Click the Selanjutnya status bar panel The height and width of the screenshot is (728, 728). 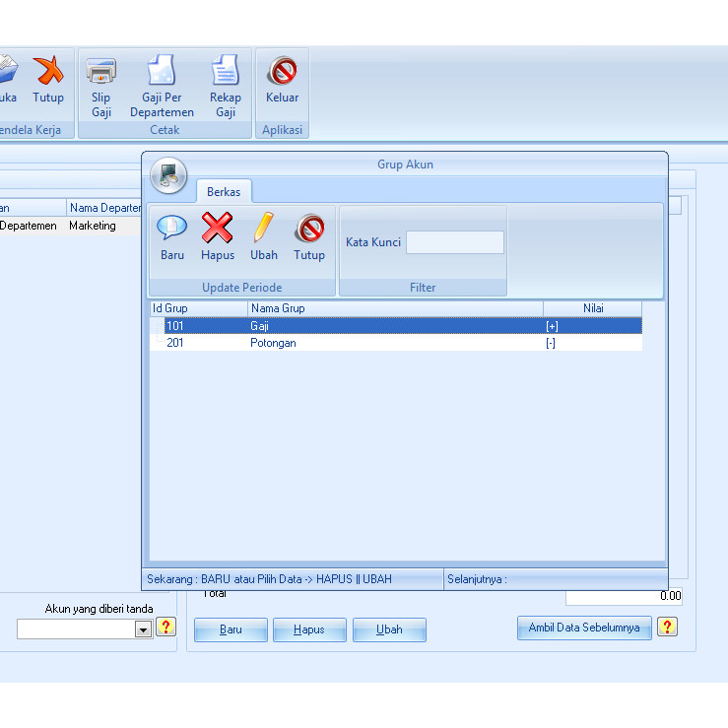click(556, 579)
